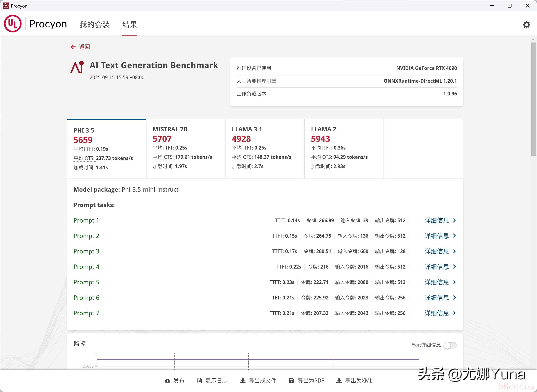Click the 结果 tab in header

click(x=130, y=25)
